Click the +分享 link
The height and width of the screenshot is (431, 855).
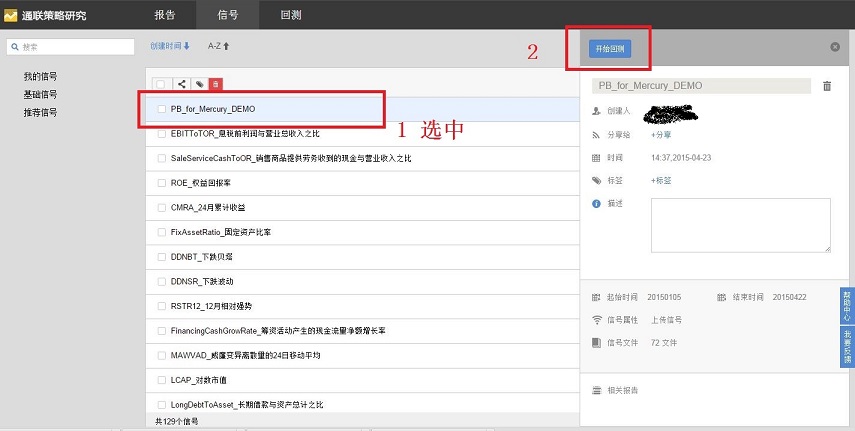tap(661, 134)
